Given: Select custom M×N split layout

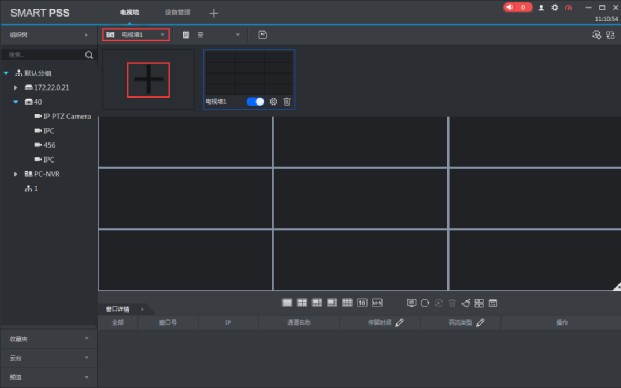Looking at the screenshot, I should [377, 303].
